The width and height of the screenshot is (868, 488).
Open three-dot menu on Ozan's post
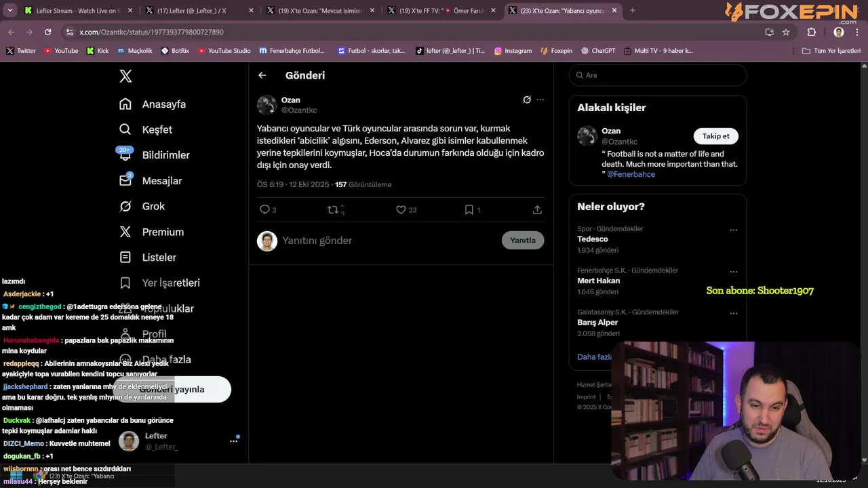[540, 100]
